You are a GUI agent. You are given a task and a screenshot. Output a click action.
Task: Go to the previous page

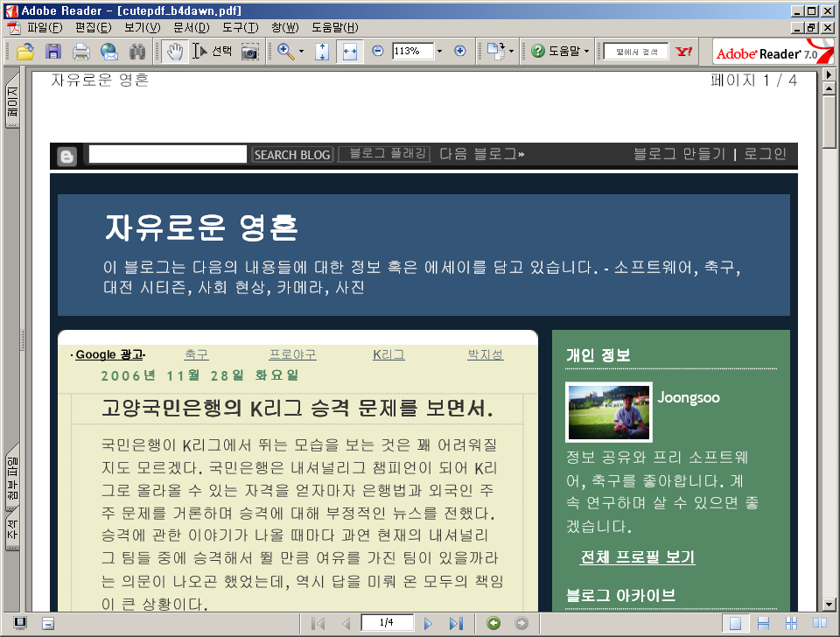point(346,623)
